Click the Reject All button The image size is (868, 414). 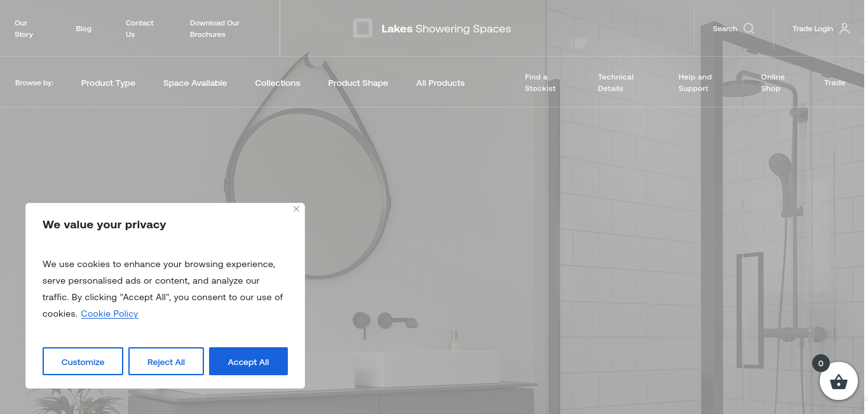[166, 361]
